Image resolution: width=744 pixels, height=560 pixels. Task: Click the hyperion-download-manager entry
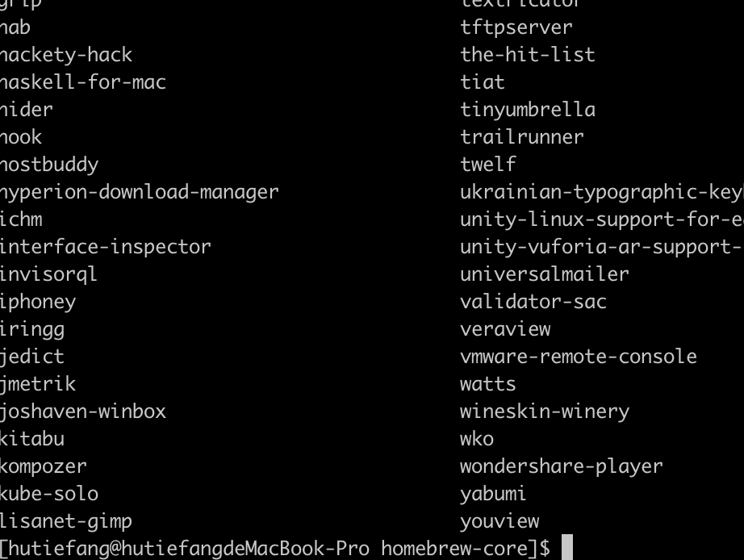pyautogui.click(x=139, y=192)
